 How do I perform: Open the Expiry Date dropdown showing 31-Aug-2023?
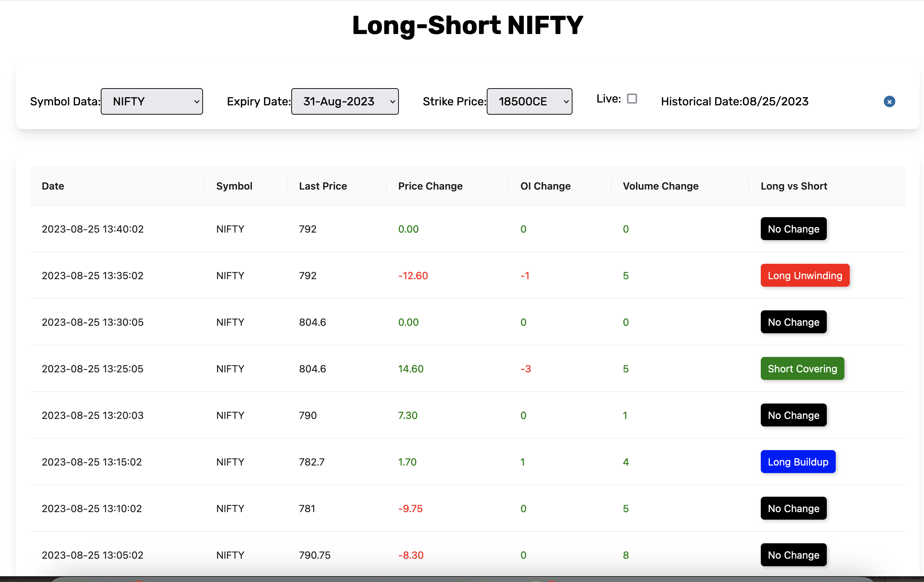(345, 101)
